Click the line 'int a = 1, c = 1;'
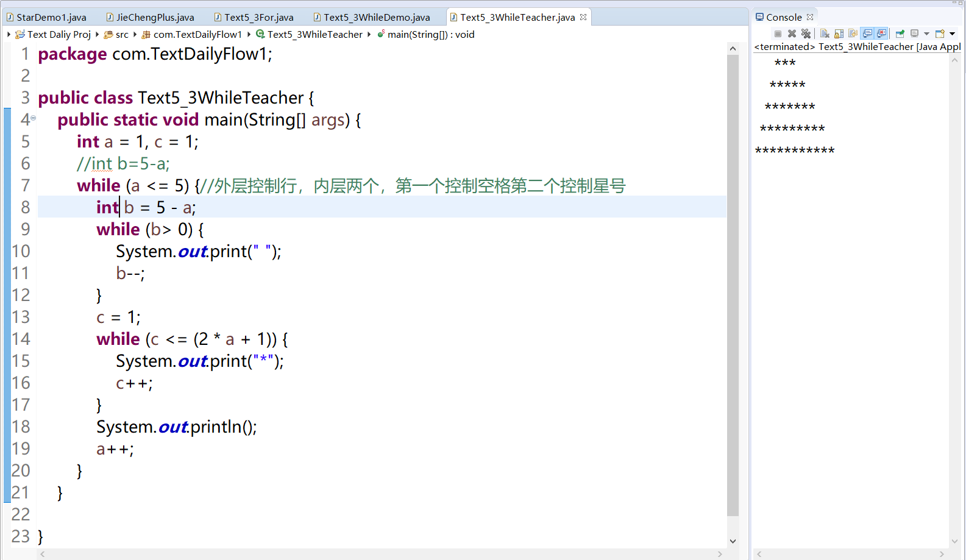 point(137,142)
